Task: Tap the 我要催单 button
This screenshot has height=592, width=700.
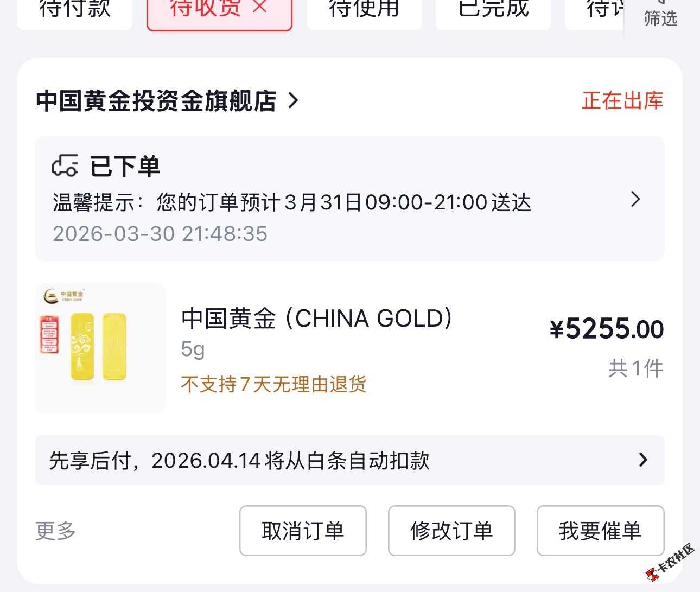Action: (x=600, y=531)
